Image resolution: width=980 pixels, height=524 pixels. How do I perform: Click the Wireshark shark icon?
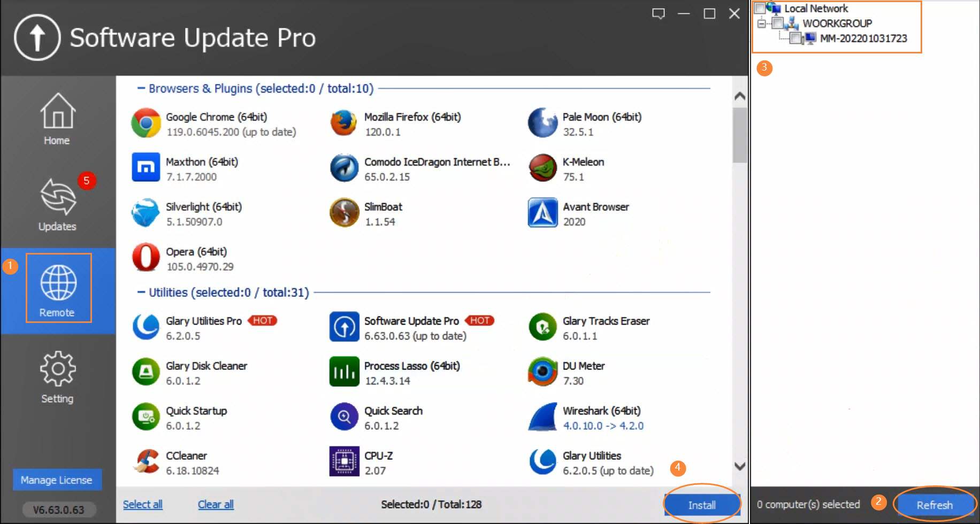(x=542, y=417)
